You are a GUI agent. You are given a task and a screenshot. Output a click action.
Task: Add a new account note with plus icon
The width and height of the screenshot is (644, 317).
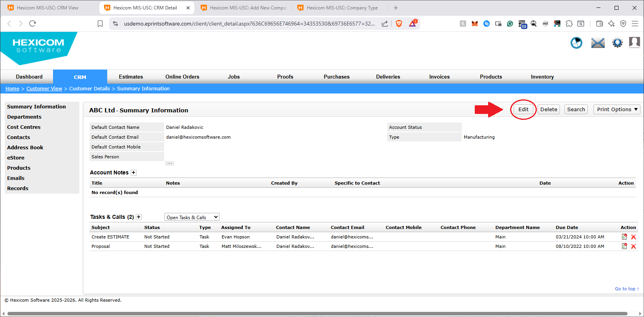(x=134, y=172)
